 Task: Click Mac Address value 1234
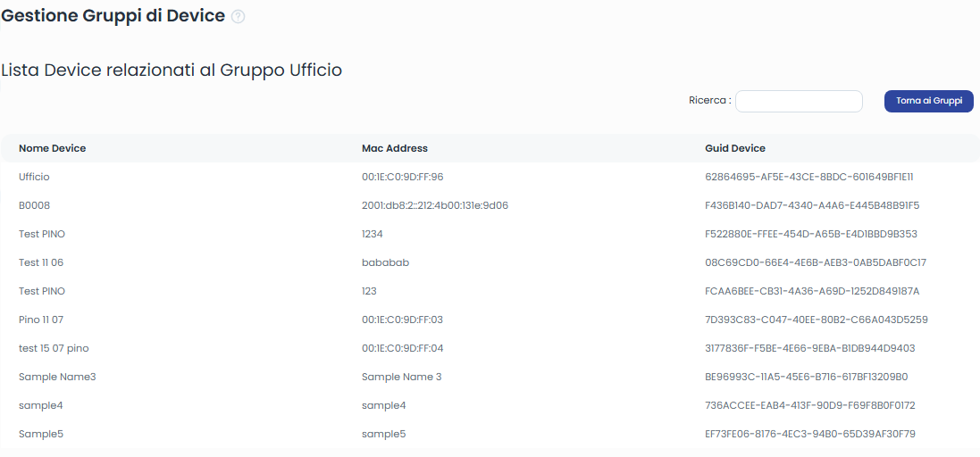coord(373,234)
